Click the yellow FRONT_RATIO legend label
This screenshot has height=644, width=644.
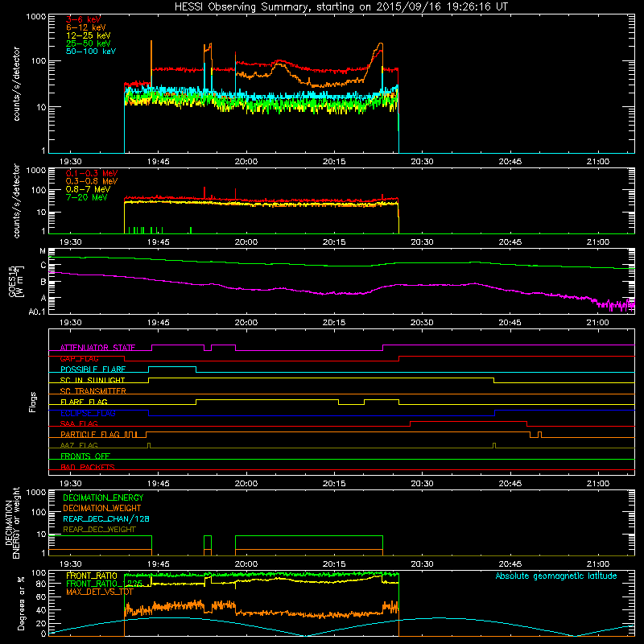point(92,576)
